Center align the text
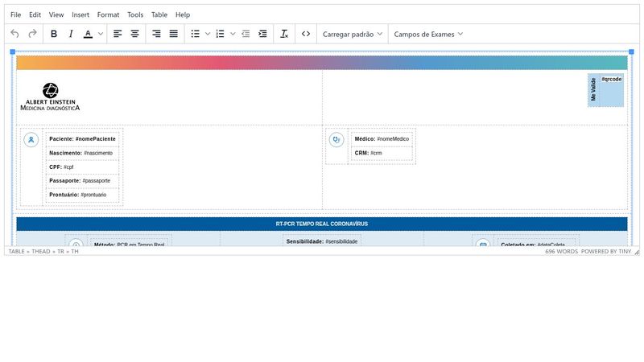The width and height of the screenshot is (644, 362). click(x=135, y=34)
